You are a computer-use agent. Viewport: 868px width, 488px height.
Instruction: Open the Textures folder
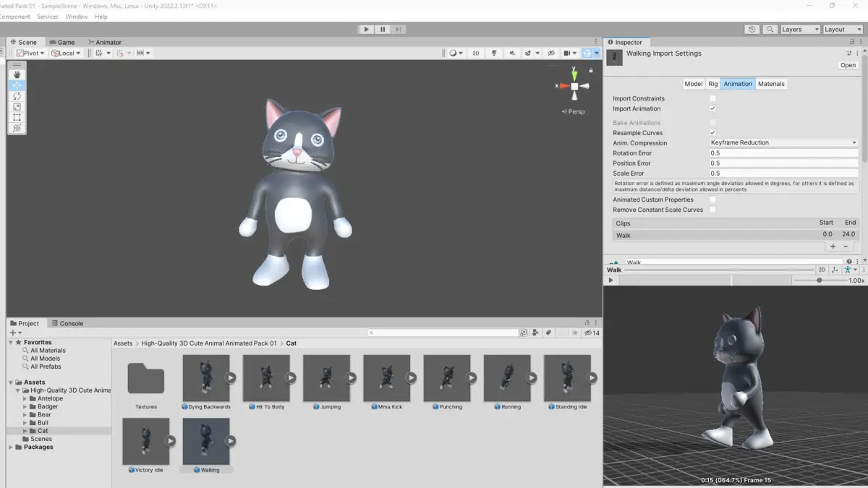146,383
